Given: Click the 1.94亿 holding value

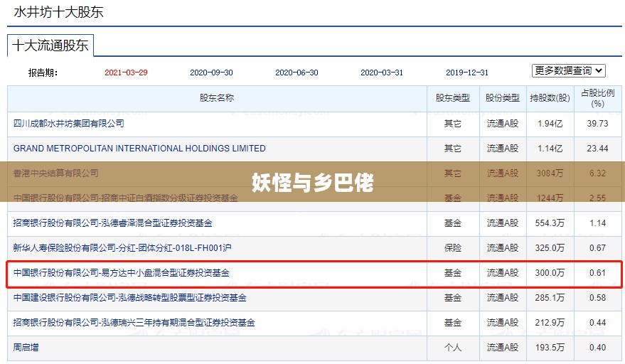Looking at the screenshot, I should point(550,124).
